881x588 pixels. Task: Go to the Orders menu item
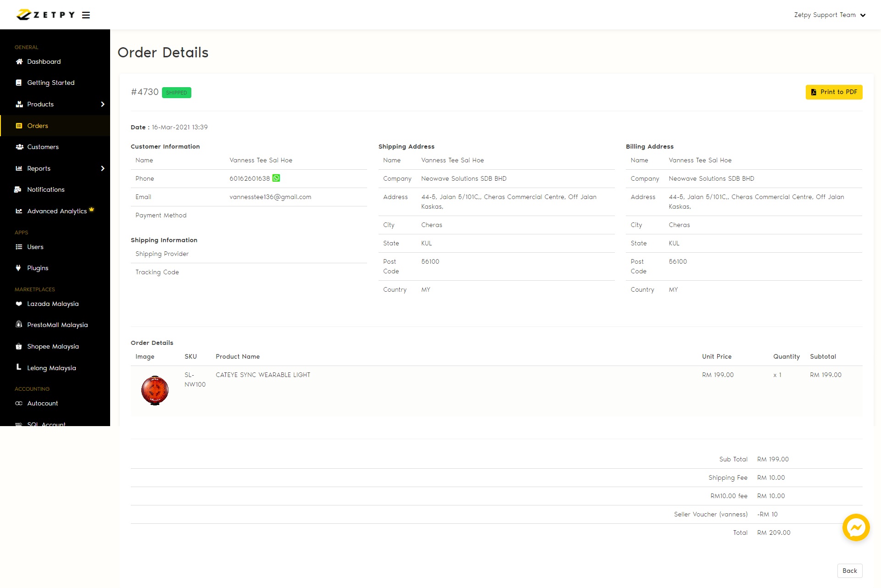(37, 126)
